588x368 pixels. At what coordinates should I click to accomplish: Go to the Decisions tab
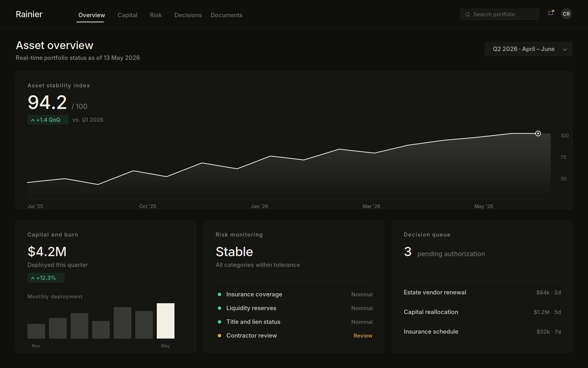(x=188, y=15)
